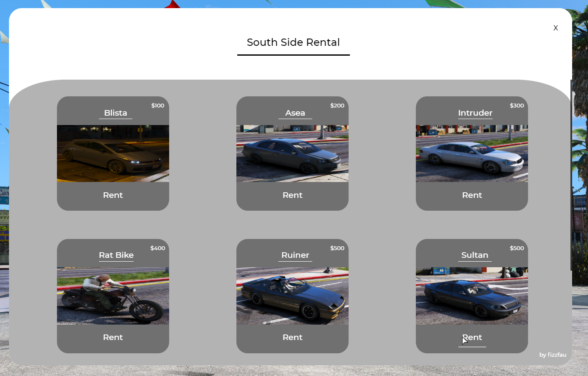Select the Intruder name label
Viewport: 588px width, 376px height.
475,113
